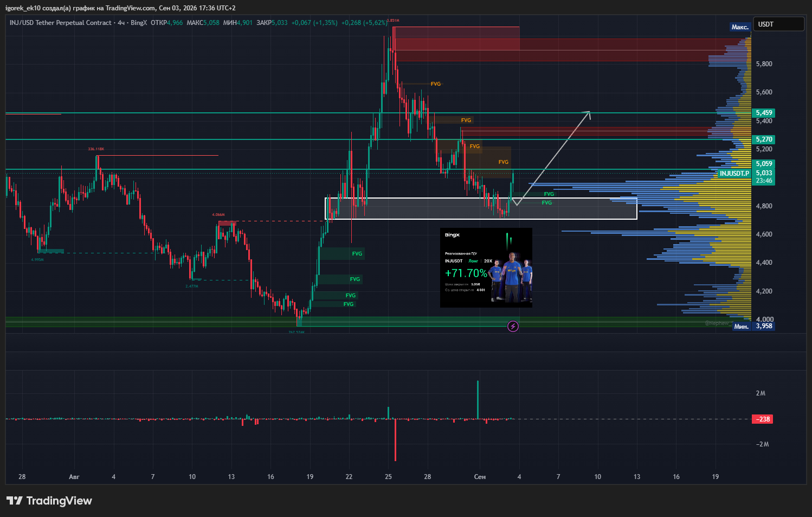Click the 4,600 price axis tick
The height and width of the screenshot is (517, 812).
pos(764,234)
